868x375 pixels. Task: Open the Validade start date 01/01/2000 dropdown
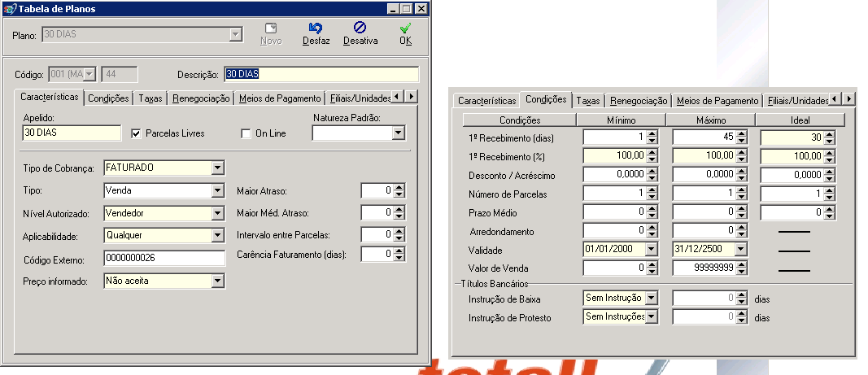tap(652, 249)
